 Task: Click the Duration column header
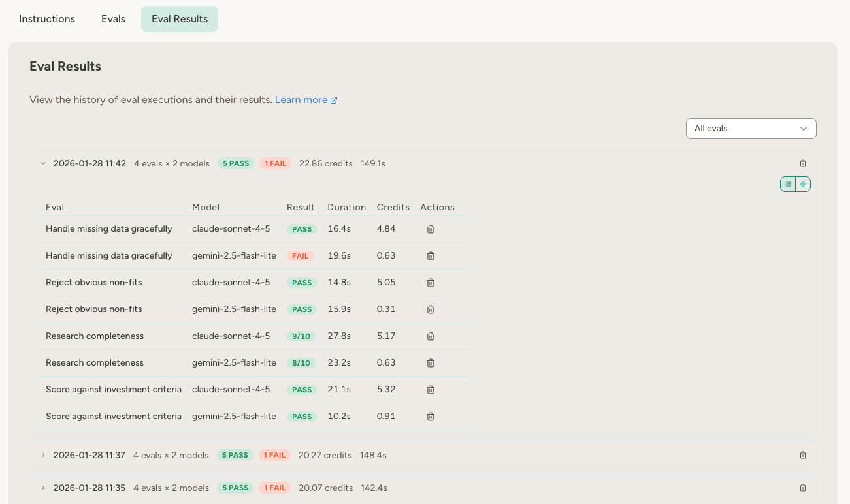pos(346,207)
